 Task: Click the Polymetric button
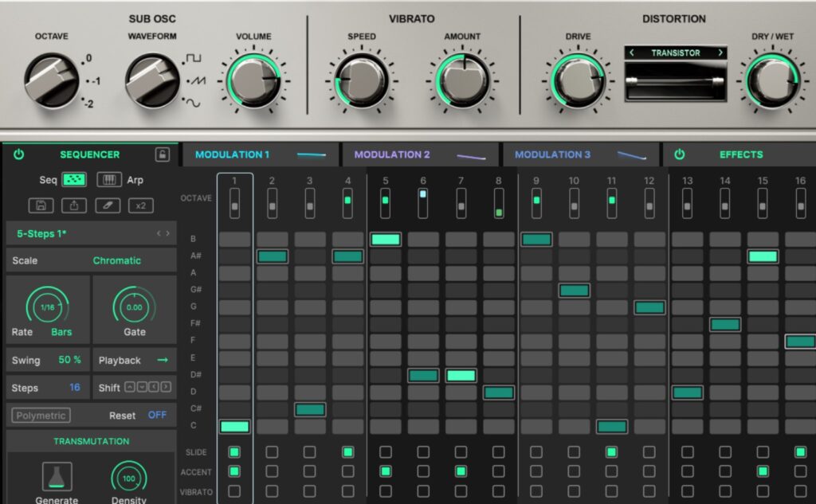tap(41, 416)
